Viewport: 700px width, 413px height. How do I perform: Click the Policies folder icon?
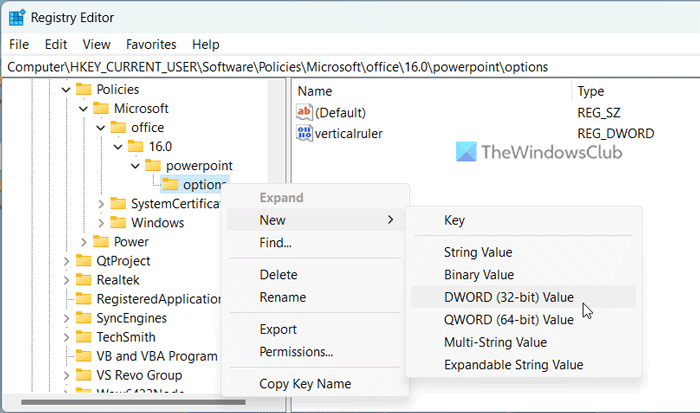(x=84, y=89)
